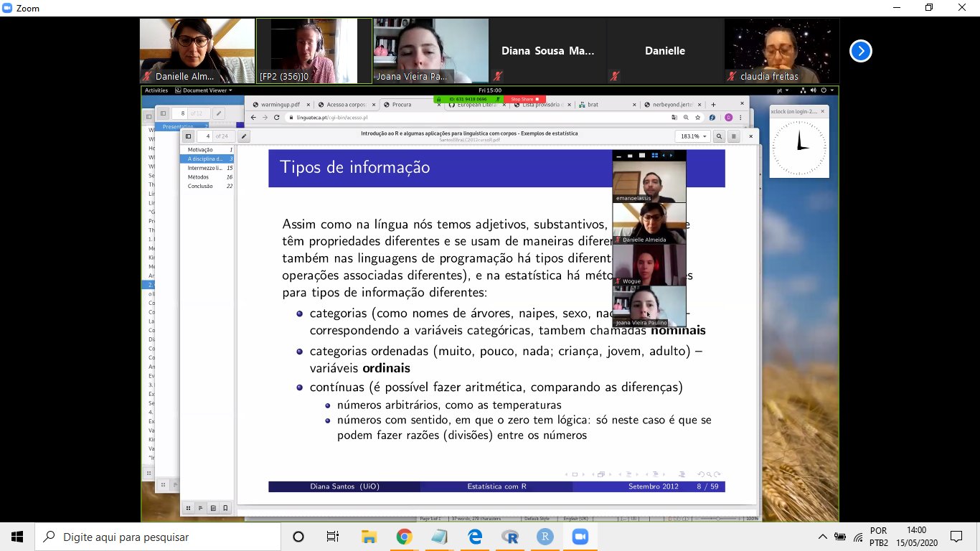Image resolution: width=980 pixels, height=551 pixels.
Task: Reload the page in the shared browser
Action: tap(276, 117)
